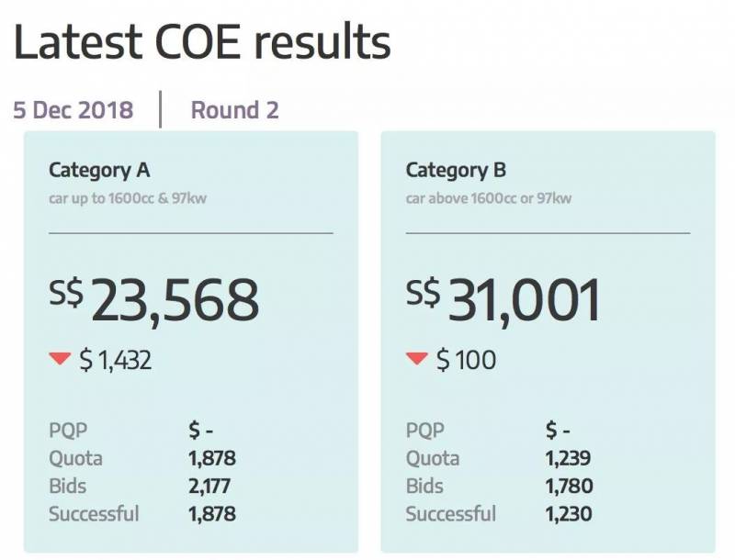Click the S$23,568 Category A price
Viewport: 735px width, 560px height.
click(153, 299)
